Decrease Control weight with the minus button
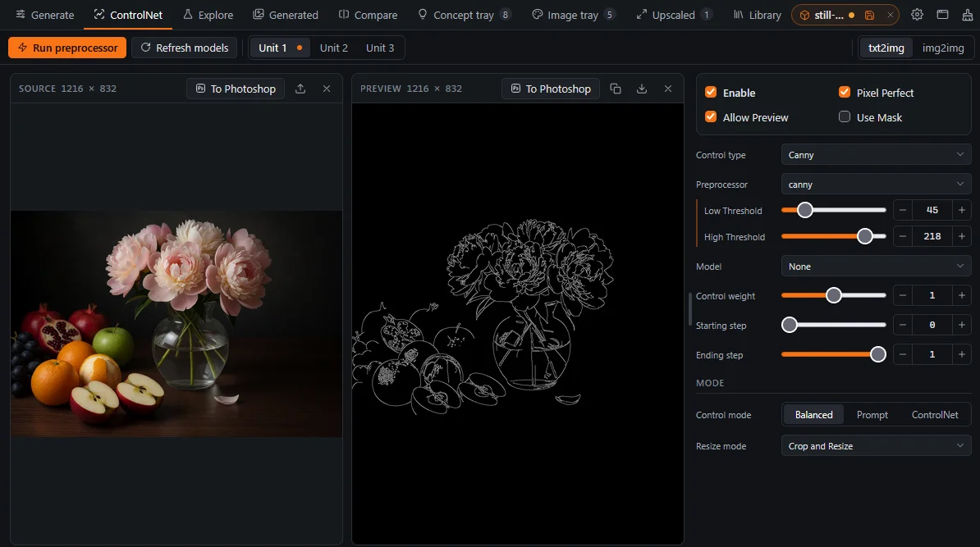 click(903, 295)
